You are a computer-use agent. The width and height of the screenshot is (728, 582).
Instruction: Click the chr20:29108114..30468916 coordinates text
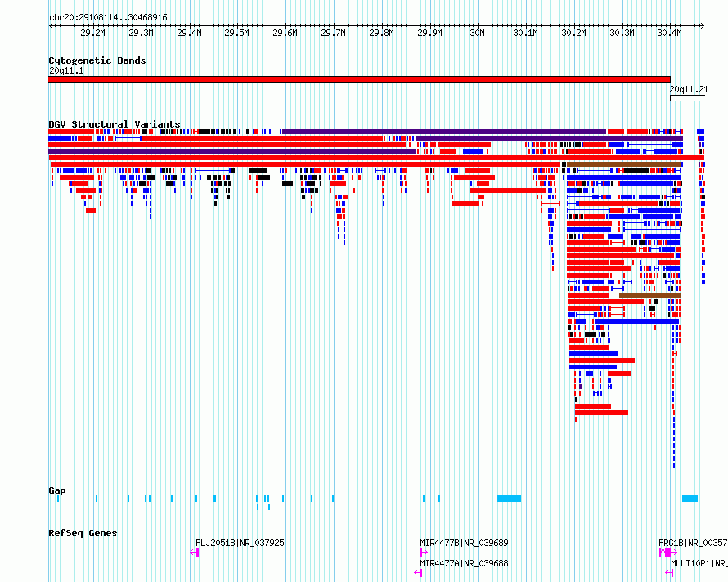coord(108,18)
